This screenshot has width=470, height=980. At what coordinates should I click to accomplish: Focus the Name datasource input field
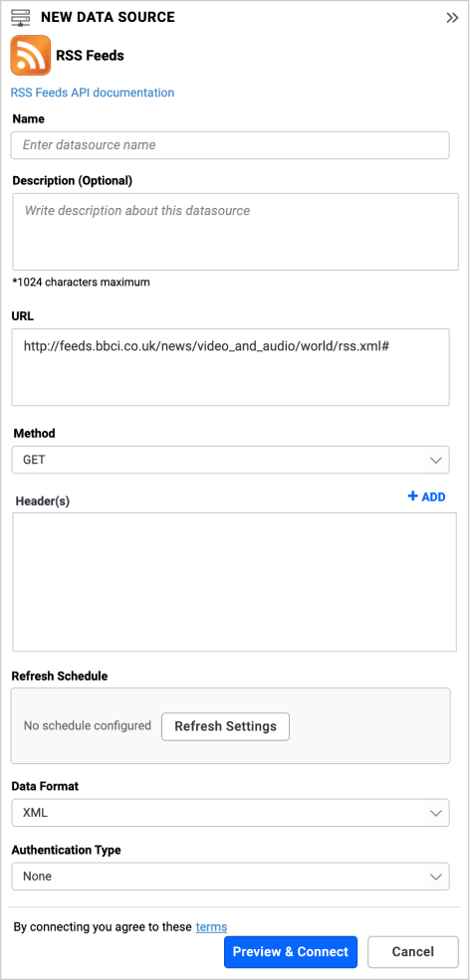(230, 145)
